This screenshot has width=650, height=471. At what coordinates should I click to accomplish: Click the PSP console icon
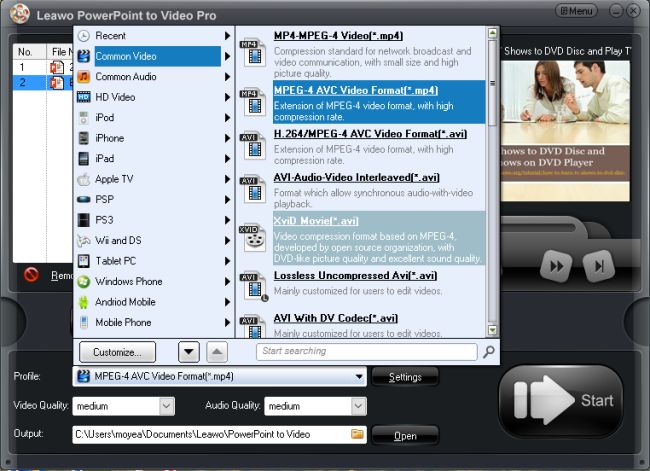[x=84, y=199]
